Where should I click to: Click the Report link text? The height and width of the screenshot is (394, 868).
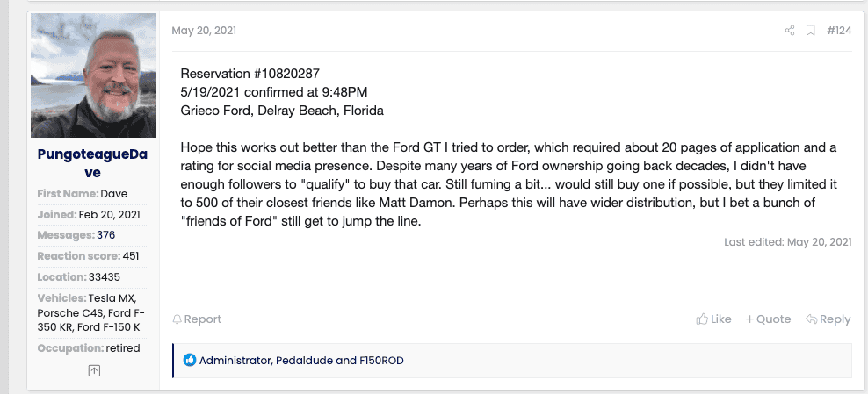point(203,319)
